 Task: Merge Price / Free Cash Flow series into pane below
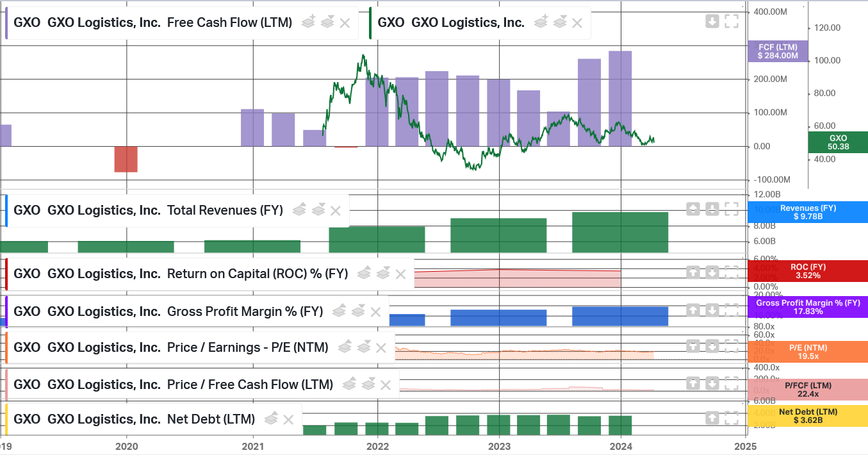(368, 385)
